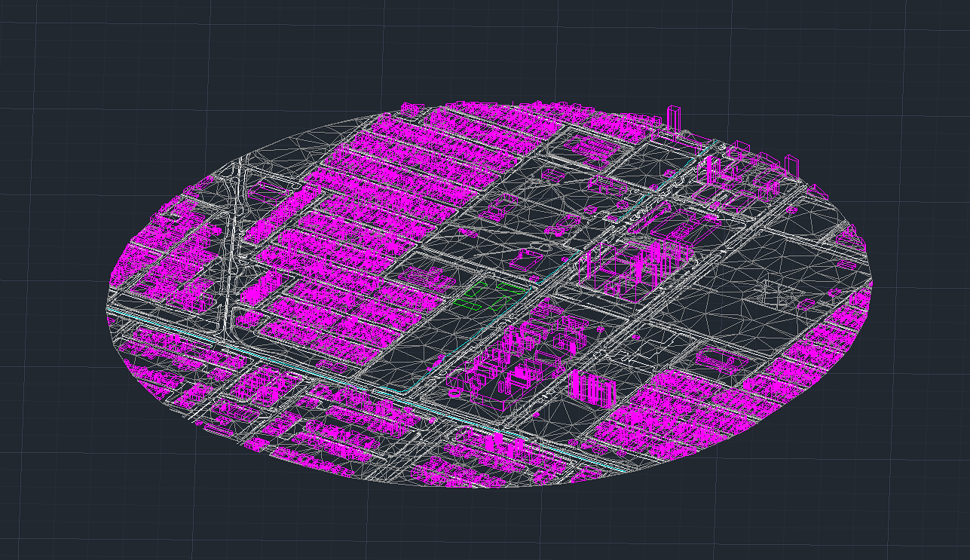Select the tallest magenta tower on far edge
Viewport: 970px width, 560px height.
(x=675, y=119)
